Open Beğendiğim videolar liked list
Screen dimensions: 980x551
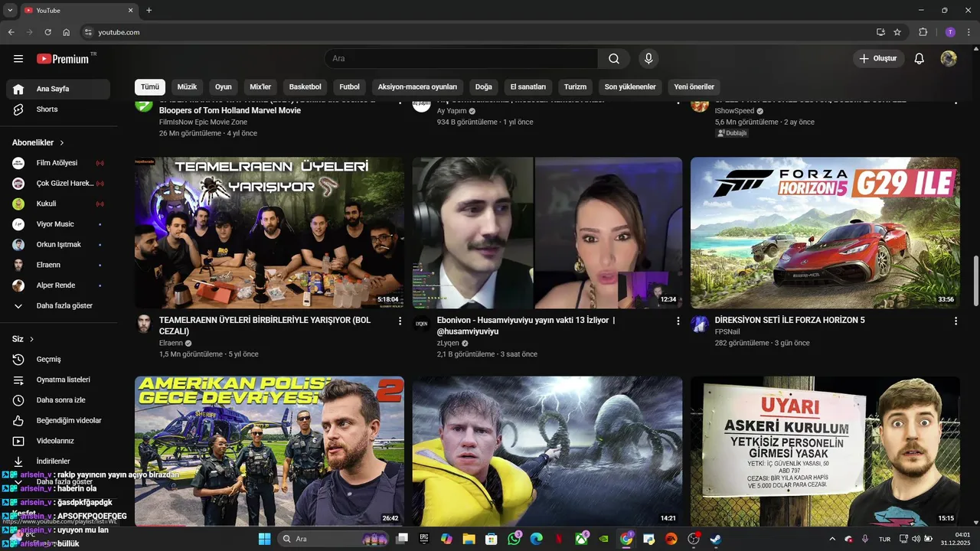(58, 420)
